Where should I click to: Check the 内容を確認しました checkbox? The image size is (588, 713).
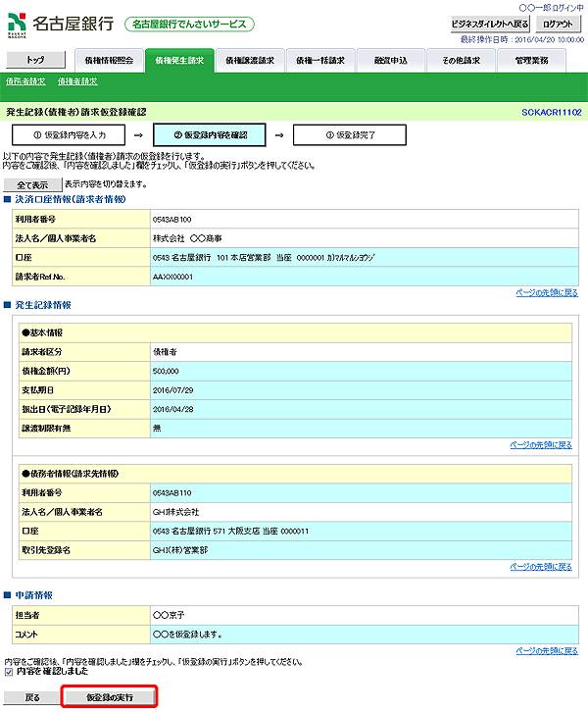click(x=9, y=672)
